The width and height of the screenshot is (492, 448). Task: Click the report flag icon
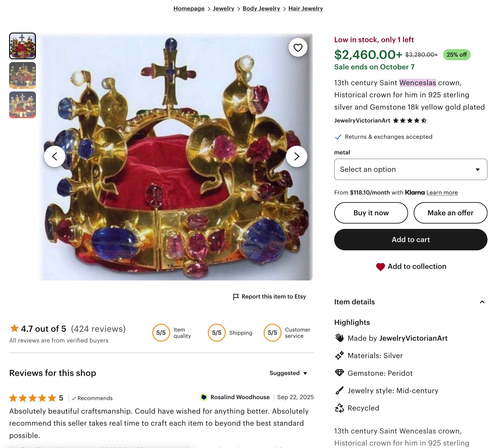(x=236, y=297)
